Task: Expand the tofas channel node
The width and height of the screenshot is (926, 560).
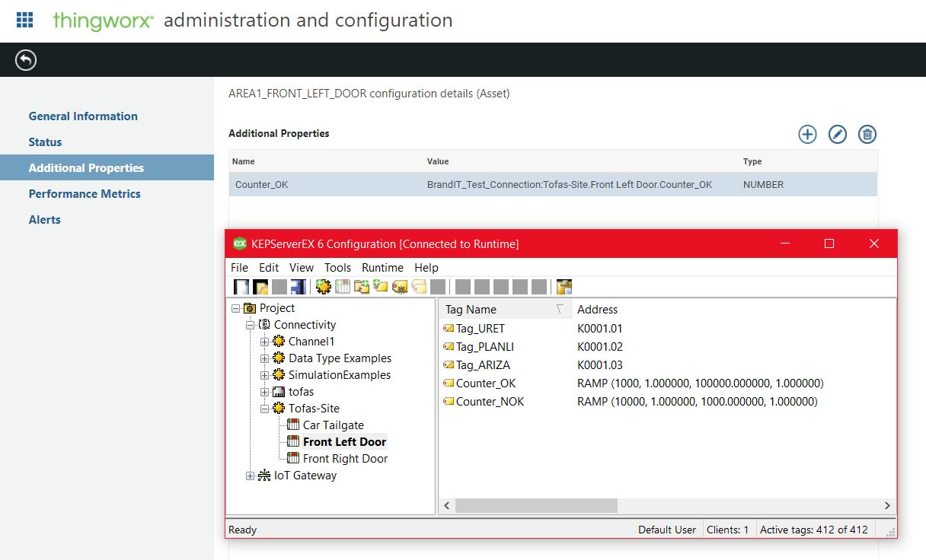Action: point(265,392)
